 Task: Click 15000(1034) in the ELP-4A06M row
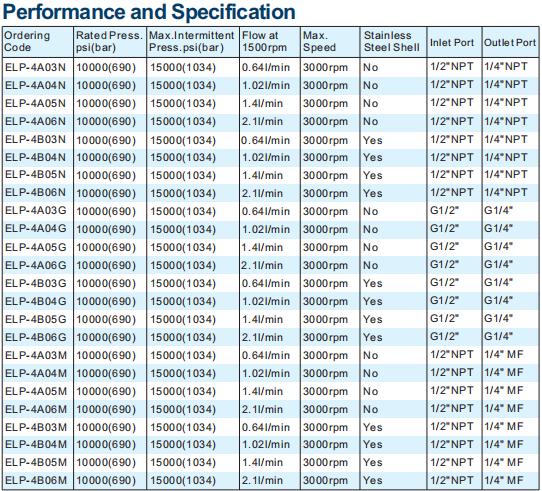point(183,409)
